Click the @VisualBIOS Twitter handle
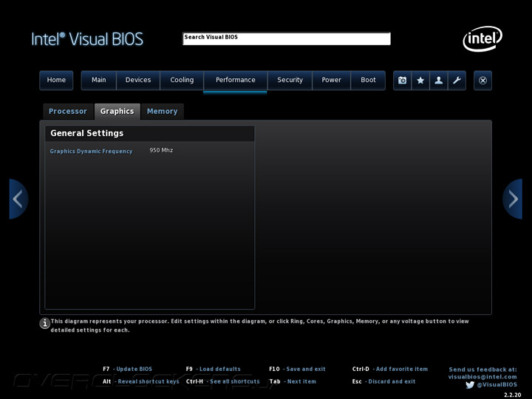This screenshot has height=399, width=532. coord(497,385)
